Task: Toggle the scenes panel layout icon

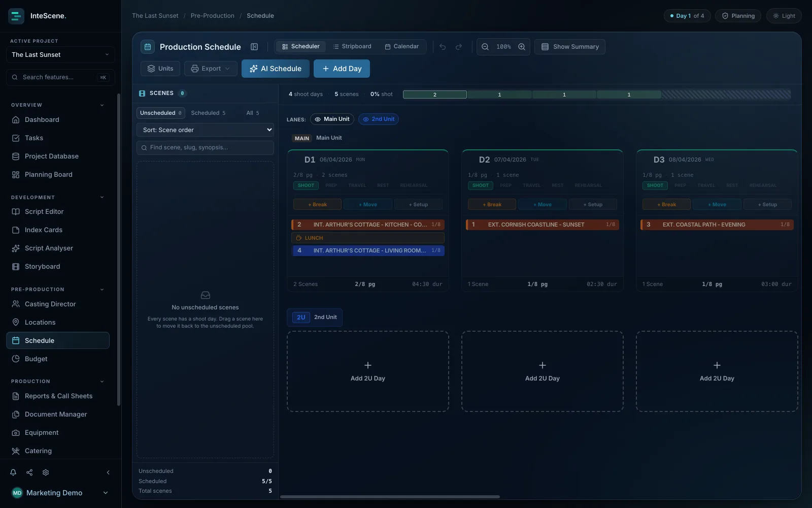Action: coord(254,47)
